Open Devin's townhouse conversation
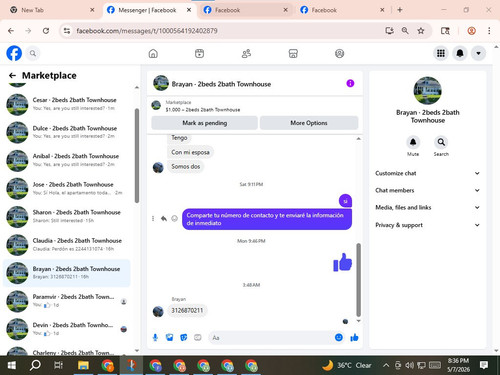 (x=67, y=329)
